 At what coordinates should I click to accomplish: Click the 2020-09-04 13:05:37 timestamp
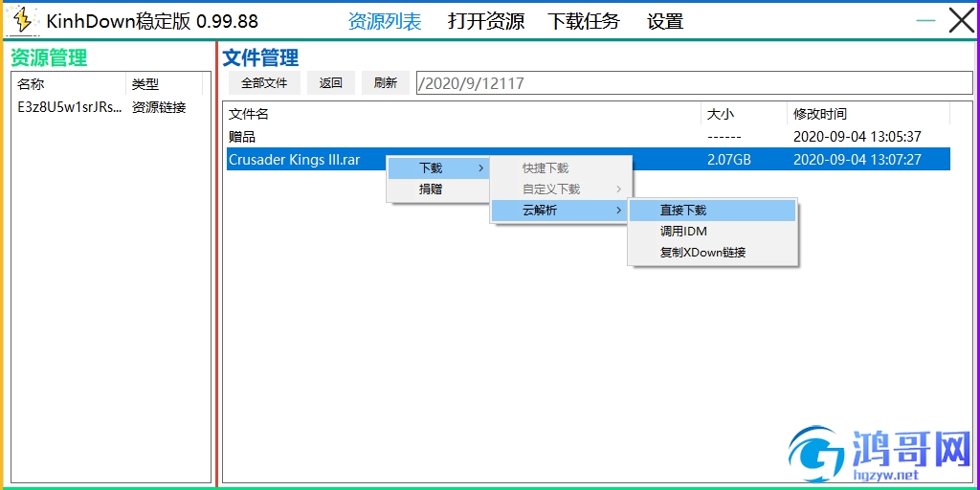tap(857, 137)
